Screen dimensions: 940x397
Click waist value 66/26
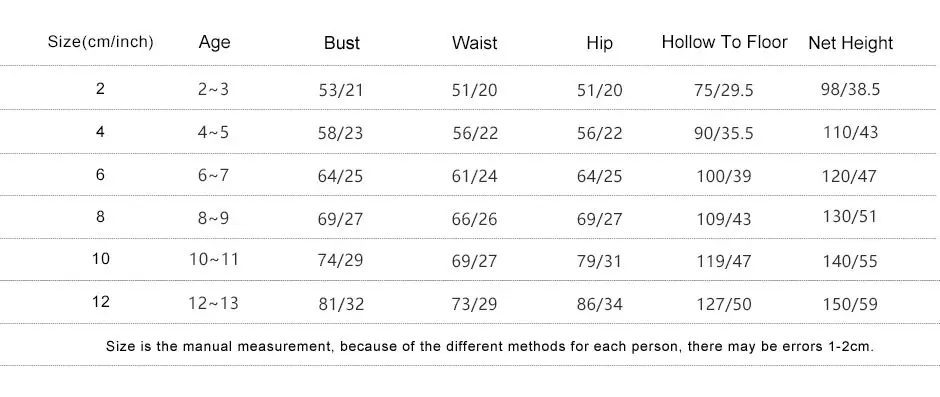(475, 219)
